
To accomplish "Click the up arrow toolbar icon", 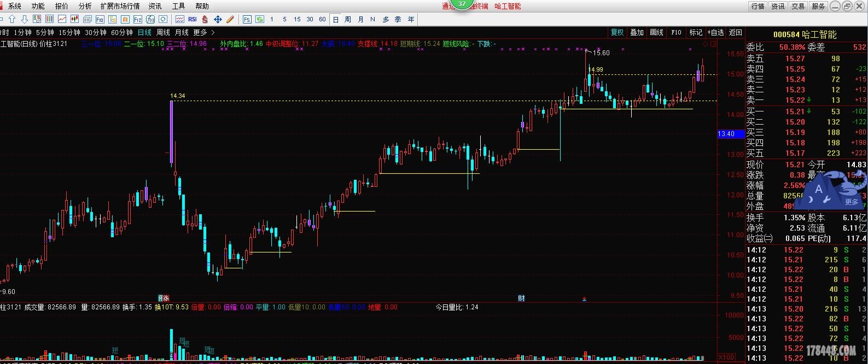I will pyautogui.click(x=11, y=19).
